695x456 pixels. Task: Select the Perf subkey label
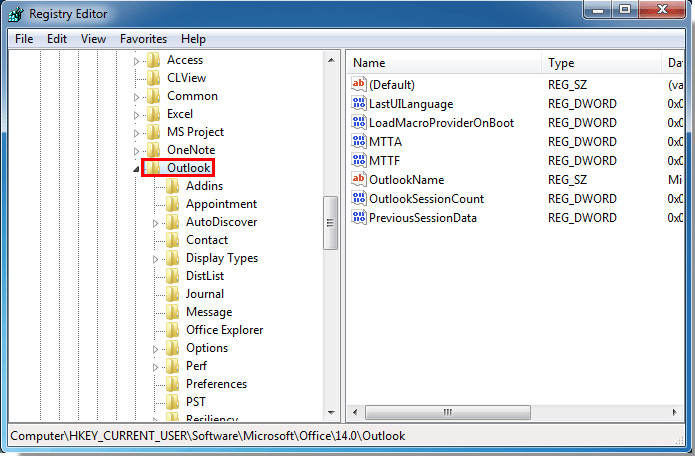click(x=196, y=366)
